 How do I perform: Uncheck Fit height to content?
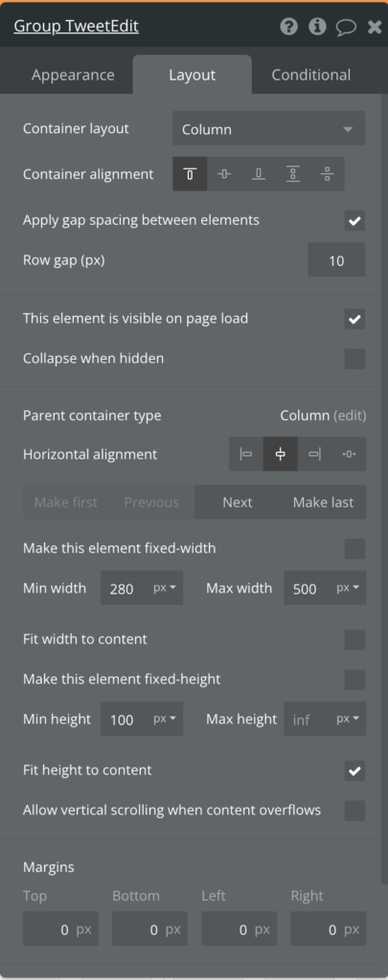[x=354, y=770]
